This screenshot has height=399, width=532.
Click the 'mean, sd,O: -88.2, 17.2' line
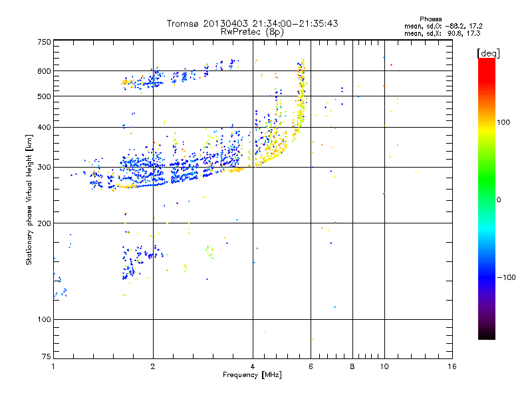coord(443,26)
